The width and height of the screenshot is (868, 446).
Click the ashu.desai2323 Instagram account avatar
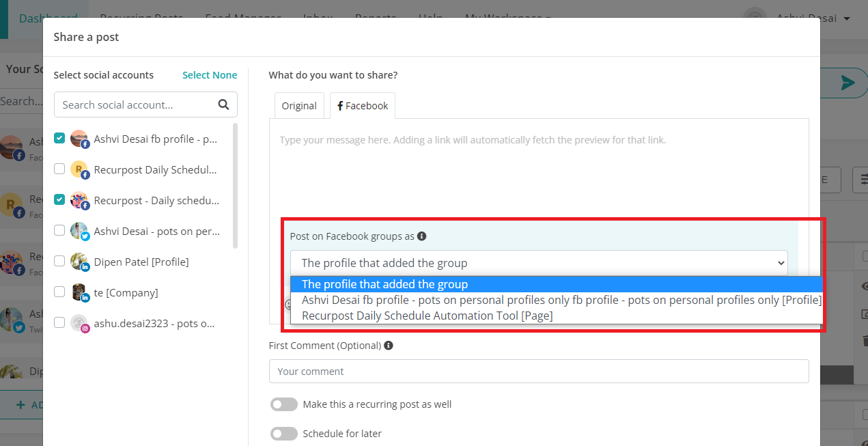click(x=79, y=323)
